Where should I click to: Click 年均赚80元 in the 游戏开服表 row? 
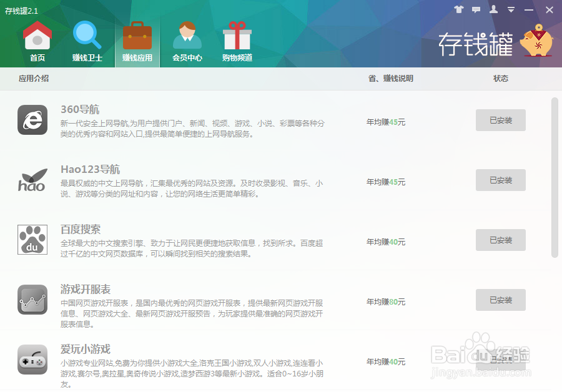coord(386,301)
